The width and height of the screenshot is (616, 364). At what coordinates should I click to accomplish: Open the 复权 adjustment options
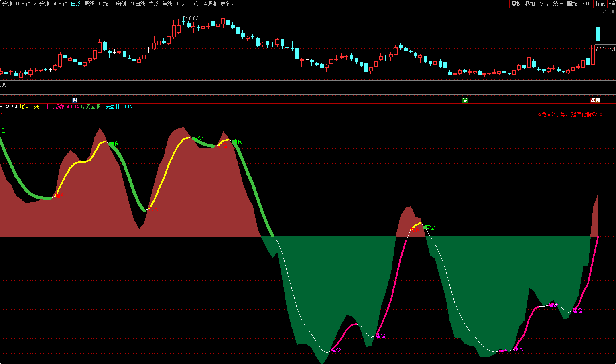516,4
